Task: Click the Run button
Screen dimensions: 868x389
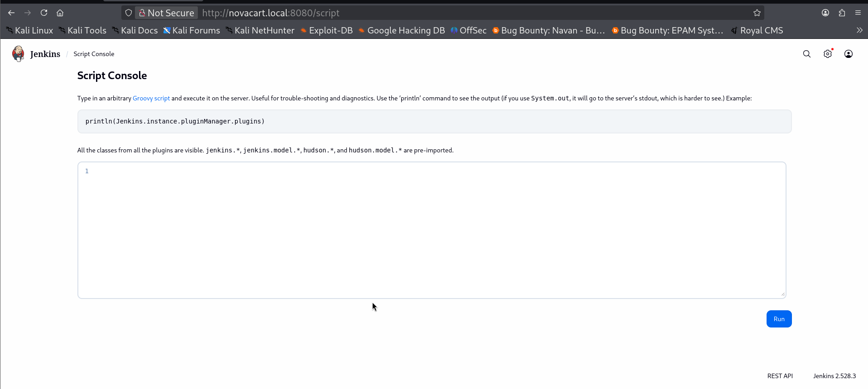Action: click(x=779, y=319)
